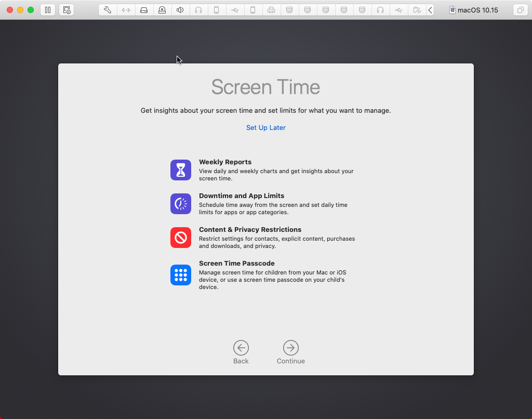Image resolution: width=532 pixels, height=419 pixels.
Task: Click the Content & Privacy Restrictions icon
Action: pos(180,237)
